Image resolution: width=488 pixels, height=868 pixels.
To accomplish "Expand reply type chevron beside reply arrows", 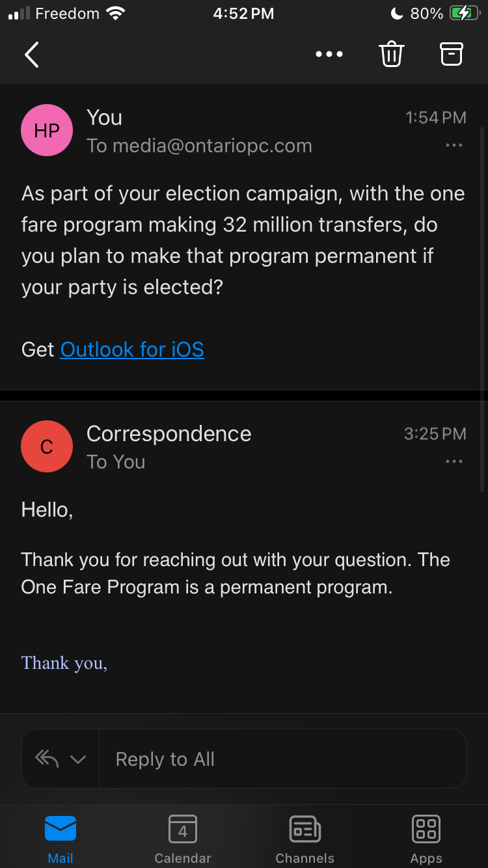I will (78, 759).
